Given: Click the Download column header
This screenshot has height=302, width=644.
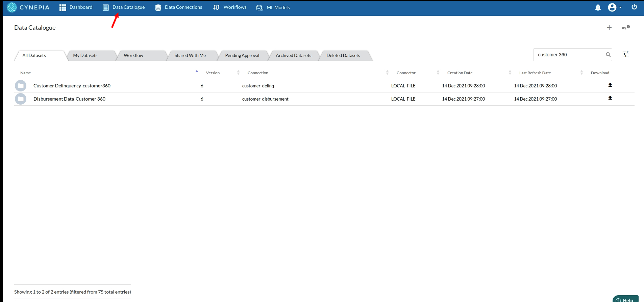Looking at the screenshot, I should coord(600,73).
